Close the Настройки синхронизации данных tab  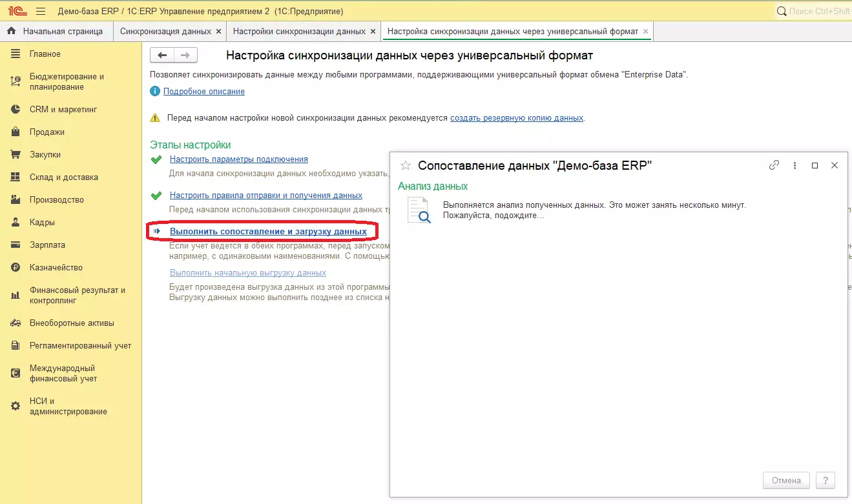(x=373, y=31)
